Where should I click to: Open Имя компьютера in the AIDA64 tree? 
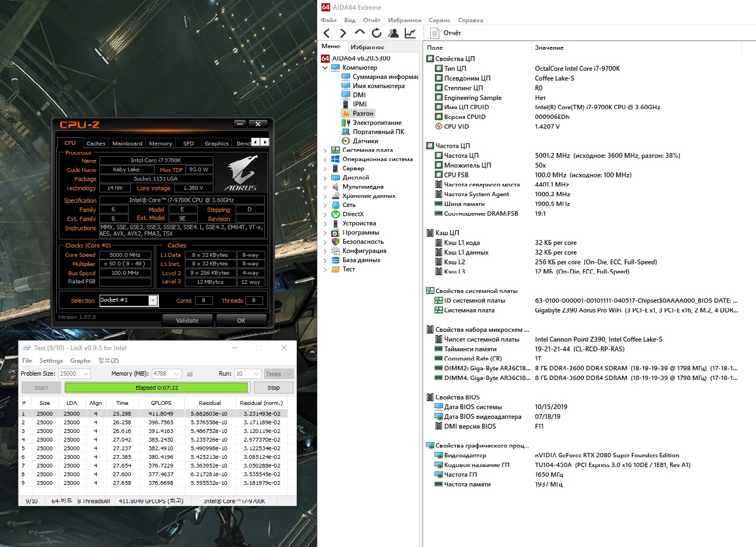click(373, 86)
